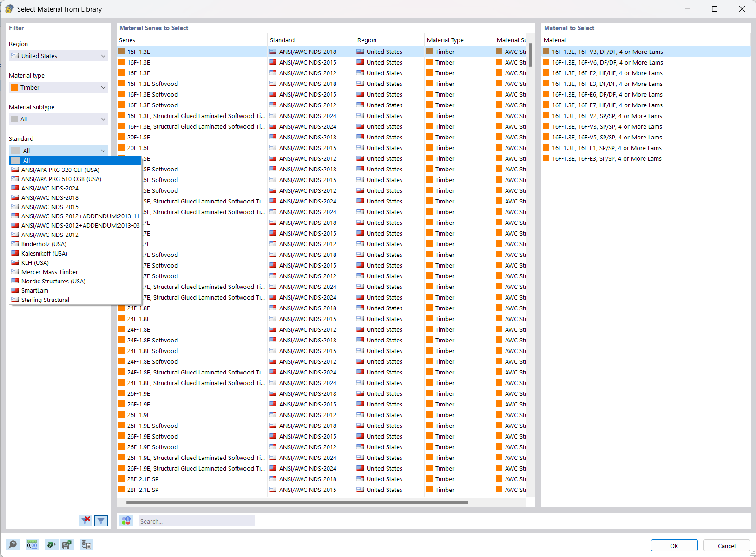Click the green import material icon
The width and height of the screenshot is (756, 557).
(x=51, y=544)
